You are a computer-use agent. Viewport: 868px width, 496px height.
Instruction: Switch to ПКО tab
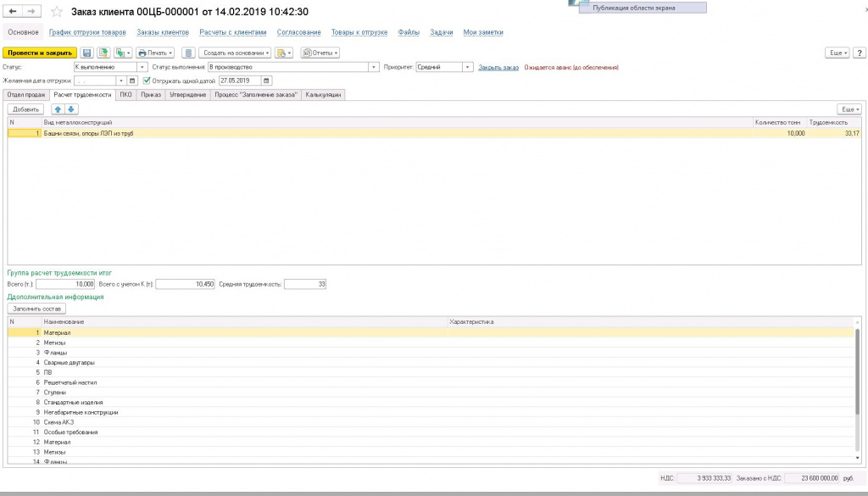[125, 95]
